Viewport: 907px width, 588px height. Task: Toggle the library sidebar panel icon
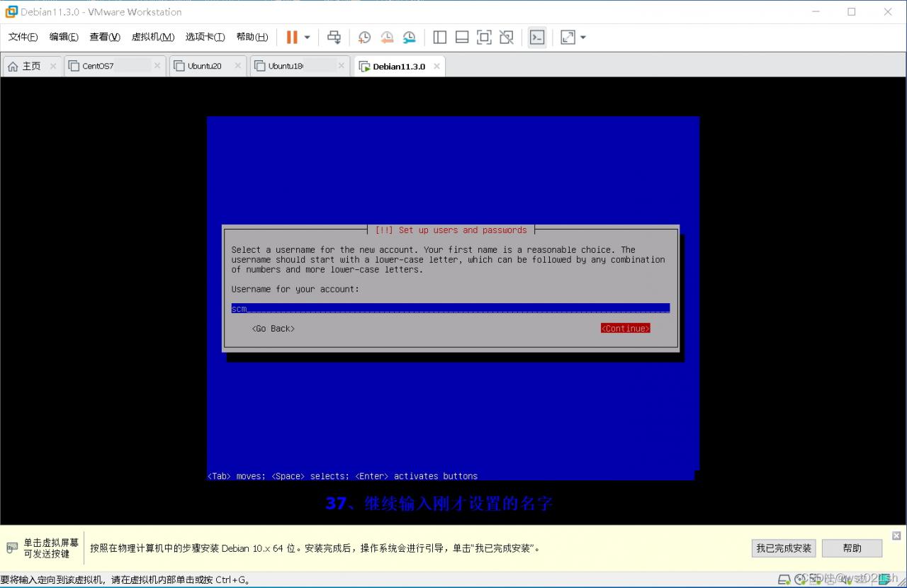point(439,37)
